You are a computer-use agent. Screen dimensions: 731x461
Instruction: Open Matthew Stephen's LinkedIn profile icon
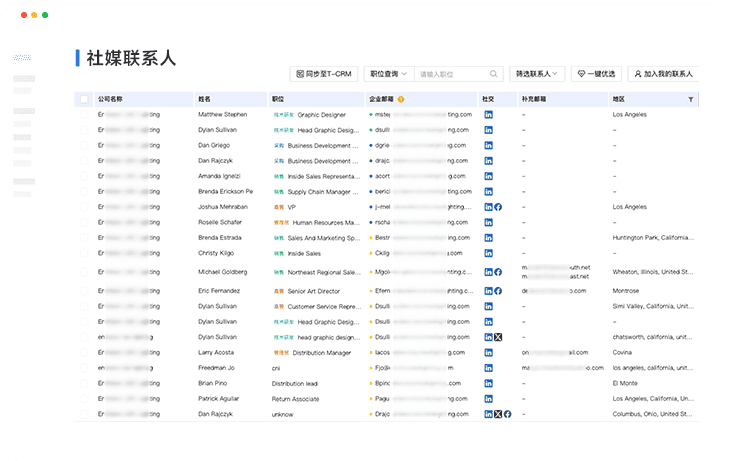pos(488,115)
